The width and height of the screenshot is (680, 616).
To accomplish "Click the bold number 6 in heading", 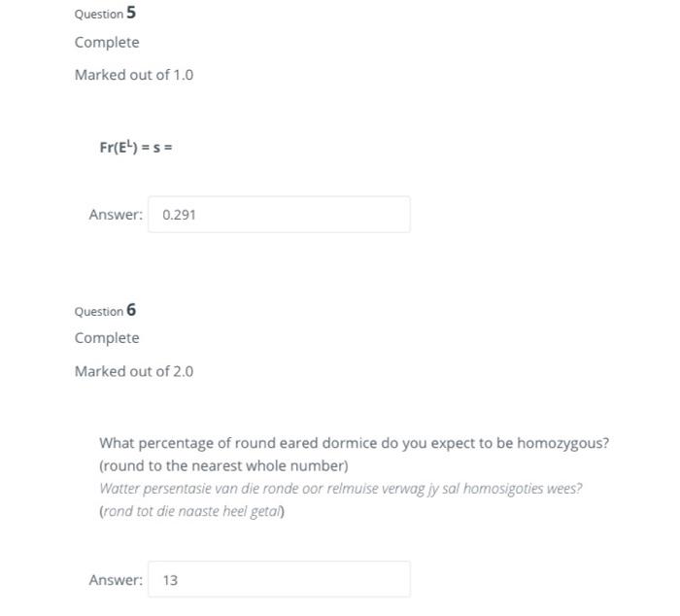I will pos(131,310).
